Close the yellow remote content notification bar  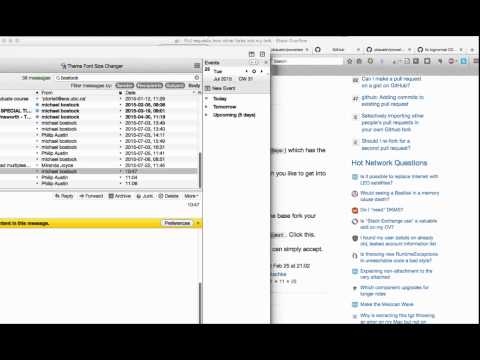click(198, 223)
